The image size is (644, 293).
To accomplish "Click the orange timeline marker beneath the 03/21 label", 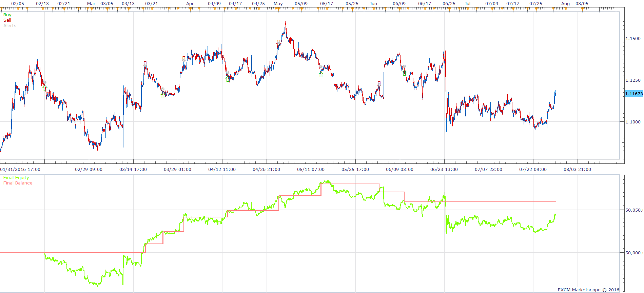I will [x=152, y=9].
